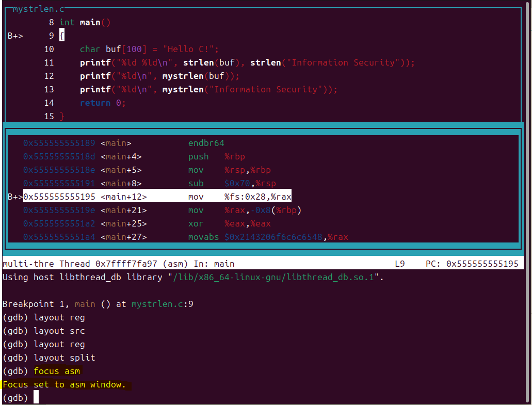Click source line 13 printf mystrlen string literal
The width and height of the screenshot is (532, 405).
pyautogui.click(x=191, y=90)
